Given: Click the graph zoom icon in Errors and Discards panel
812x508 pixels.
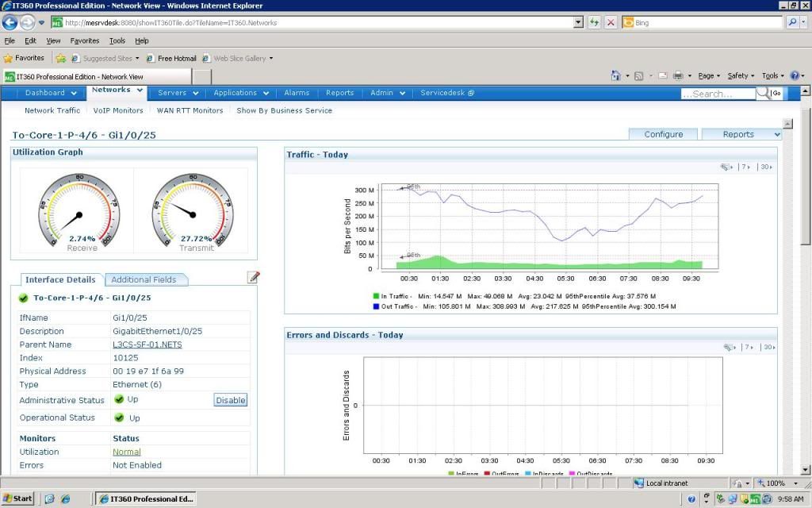Looking at the screenshot, I should pyautogui.click(x=730, y=348).
